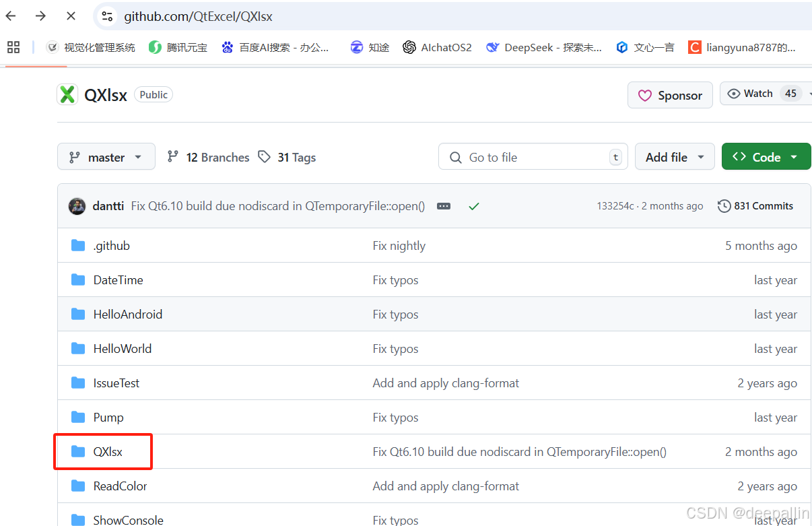
Task: Open the green Code dropdown button
Action: tap(766, 157)
